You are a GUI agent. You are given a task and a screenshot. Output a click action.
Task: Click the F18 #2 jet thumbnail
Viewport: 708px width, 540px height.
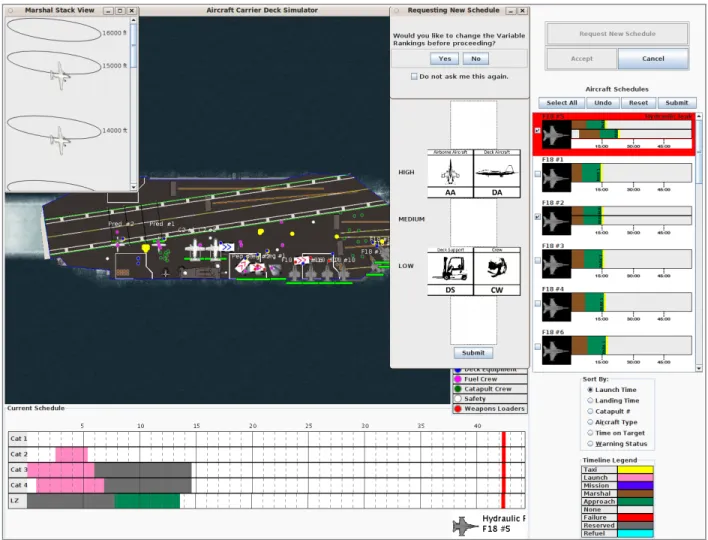tap(556, 221)
